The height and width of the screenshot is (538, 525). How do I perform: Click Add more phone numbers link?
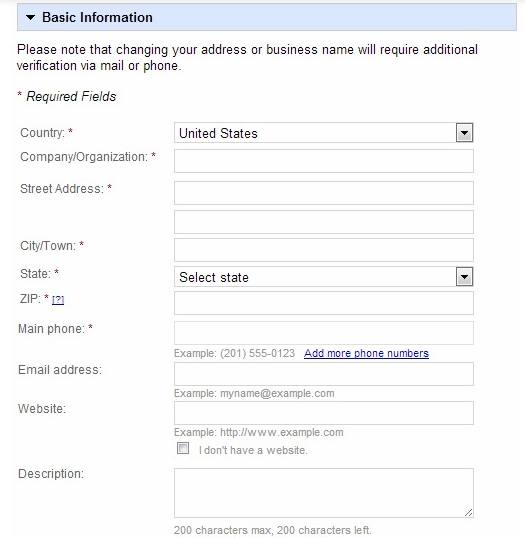(x=366, y=353)
